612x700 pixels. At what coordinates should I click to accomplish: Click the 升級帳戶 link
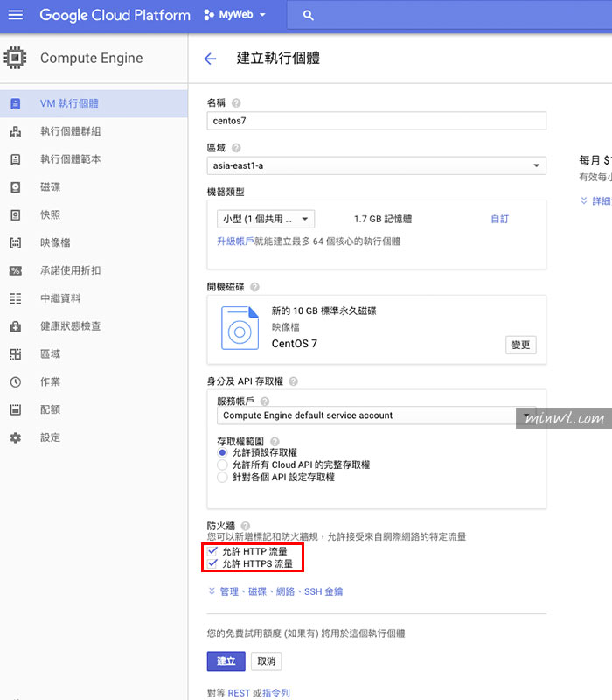coord(235,241)
